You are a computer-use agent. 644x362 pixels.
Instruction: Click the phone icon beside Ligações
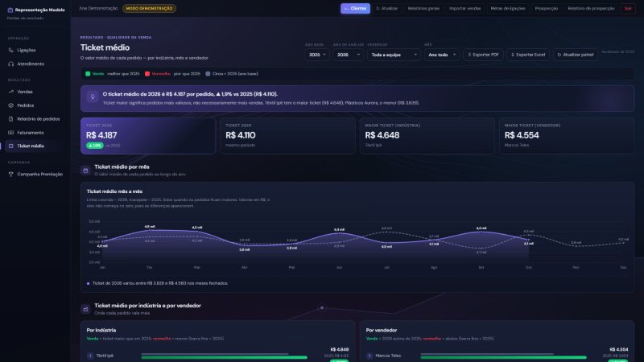(x=10, y=50)
